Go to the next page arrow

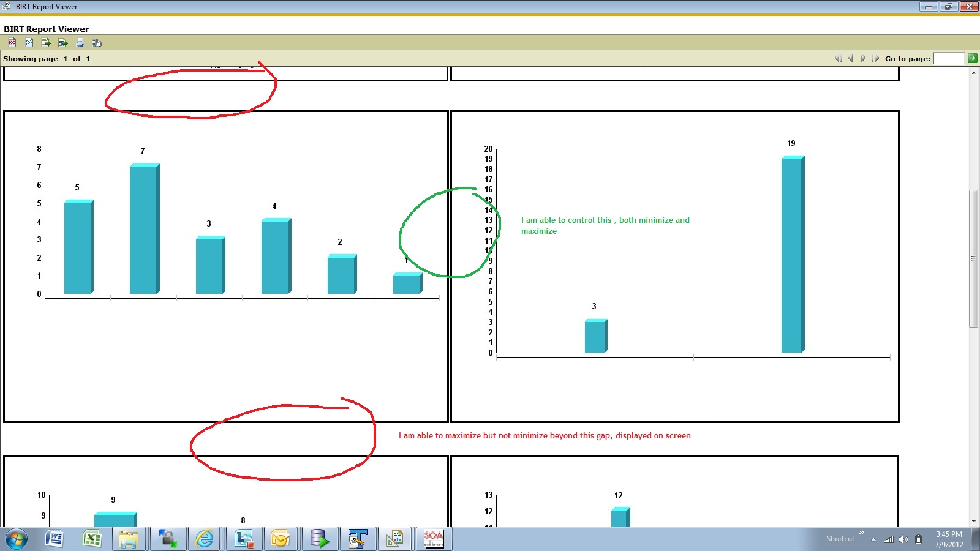[863, 58]
